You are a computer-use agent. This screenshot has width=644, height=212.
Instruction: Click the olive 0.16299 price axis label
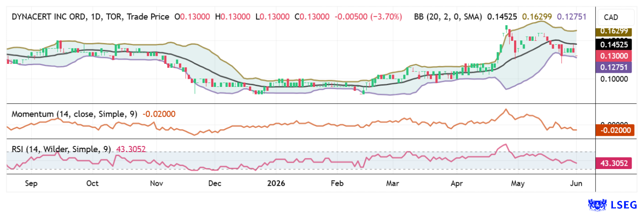coord(614,31)
